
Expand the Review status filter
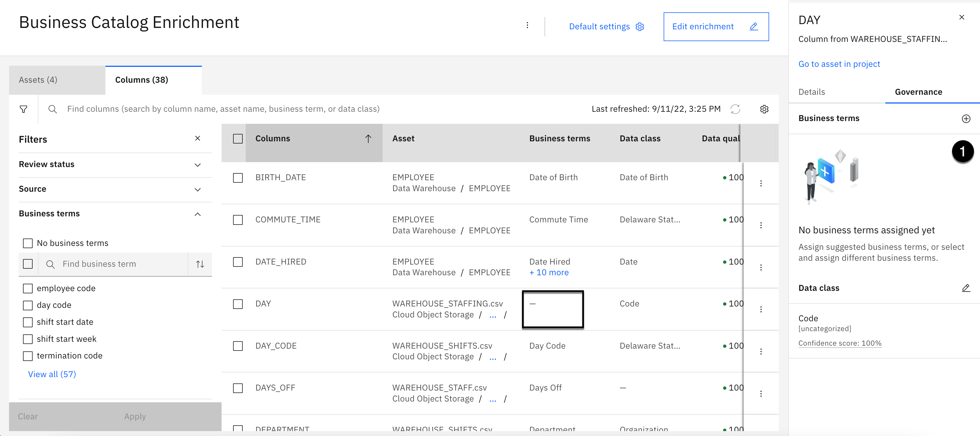tap(197, 165)
